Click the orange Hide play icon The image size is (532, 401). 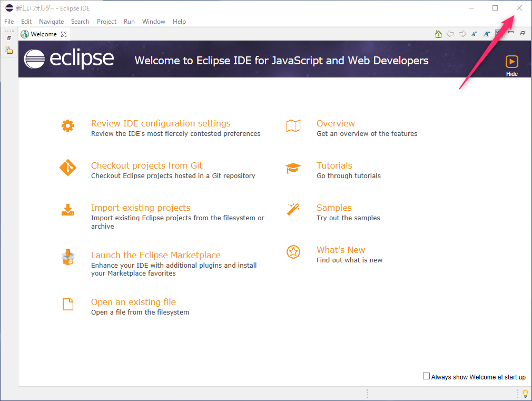[x=511, y=62]
